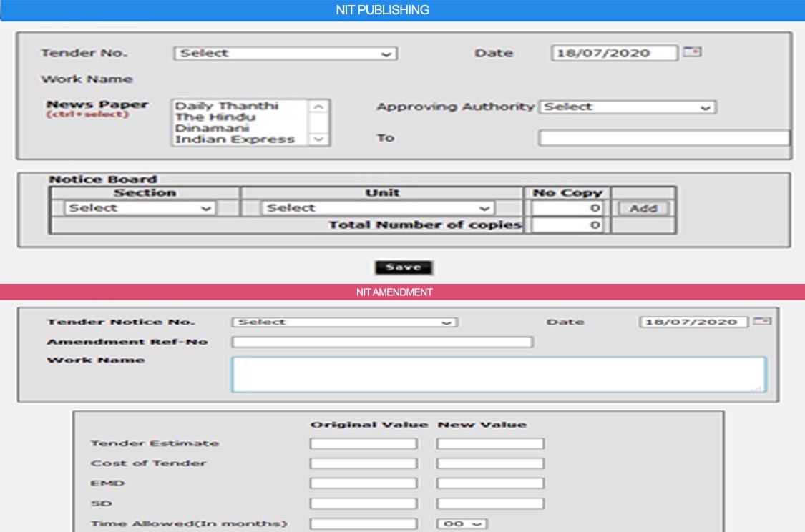
Task: Click the Work Name text area
Action: [498, 374]
